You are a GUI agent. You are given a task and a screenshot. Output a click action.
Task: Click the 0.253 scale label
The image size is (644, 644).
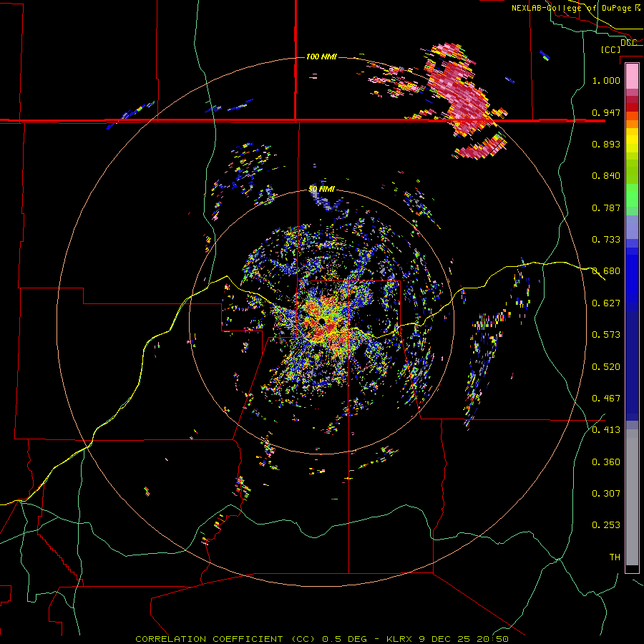tap(606, 525)
